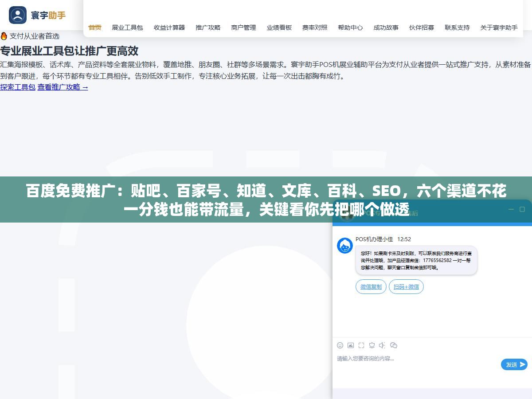Image resolution: width=532 pixels, height=399 pixels.
Task: Open the 商户管理 menu item
Action: [243, 27]
